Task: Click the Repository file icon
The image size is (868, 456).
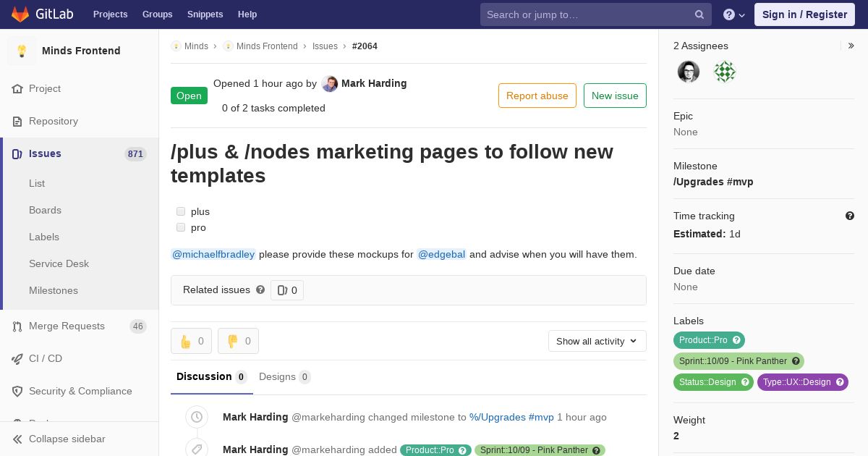Action: [17, 122]
